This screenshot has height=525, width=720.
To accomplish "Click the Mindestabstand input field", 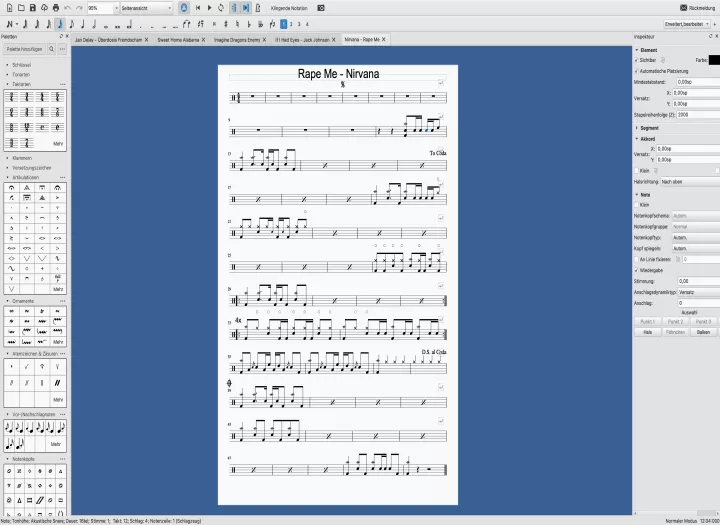I will click(x=698, y=82).
